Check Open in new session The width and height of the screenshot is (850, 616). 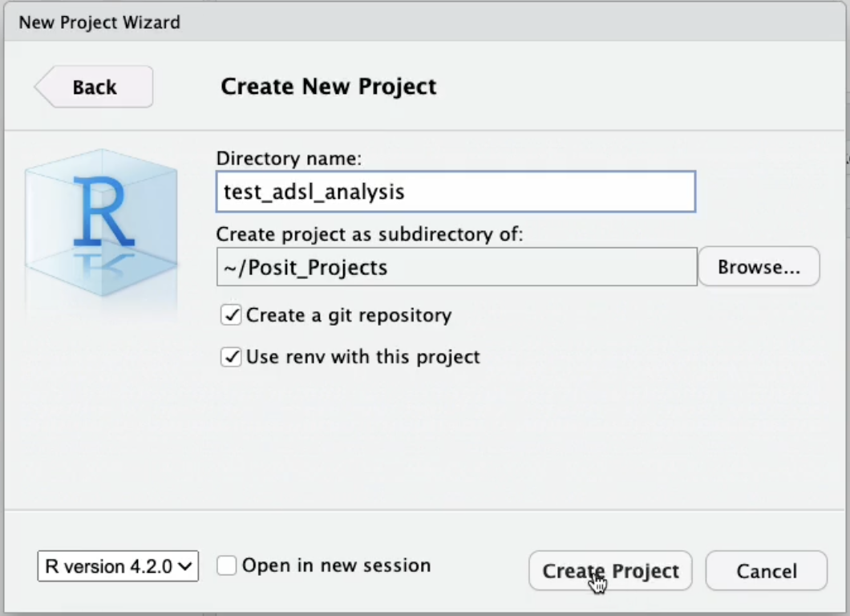click(225, 565)
